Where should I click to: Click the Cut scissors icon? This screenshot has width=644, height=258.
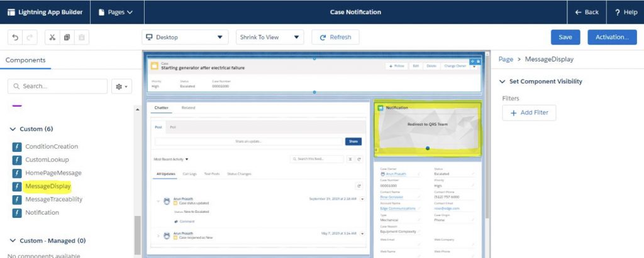tap(52, 37)
